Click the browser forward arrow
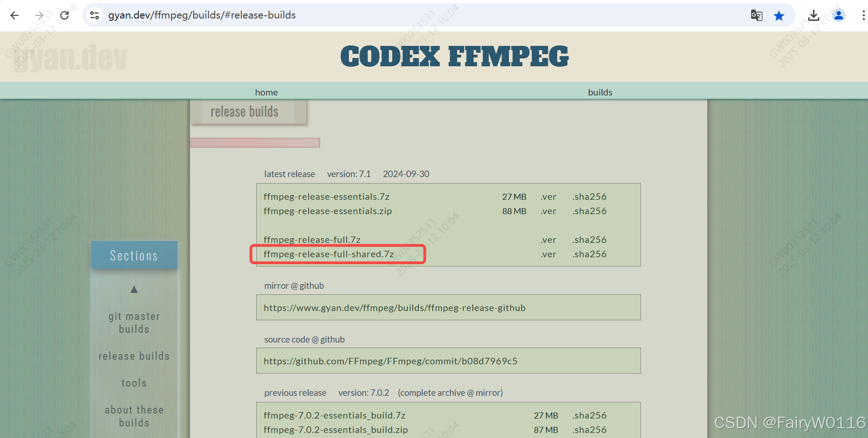868x438 pixels. tap(39, 15)
